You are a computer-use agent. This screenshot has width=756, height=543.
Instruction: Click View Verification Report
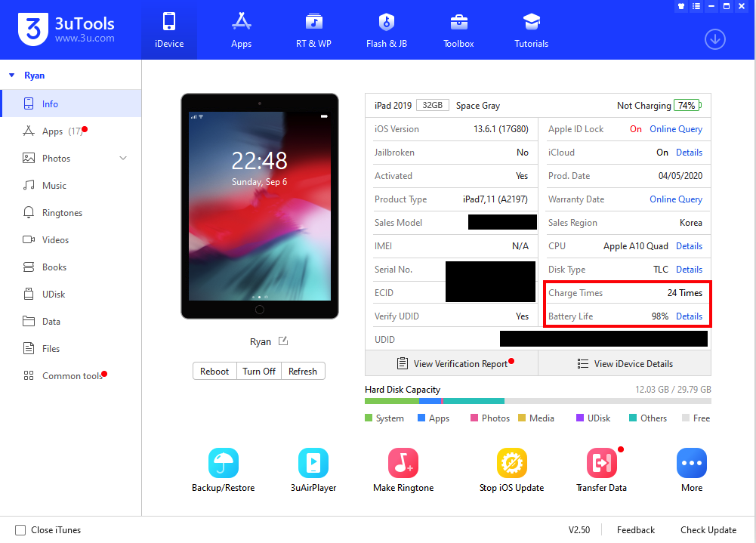click(452, 363)
